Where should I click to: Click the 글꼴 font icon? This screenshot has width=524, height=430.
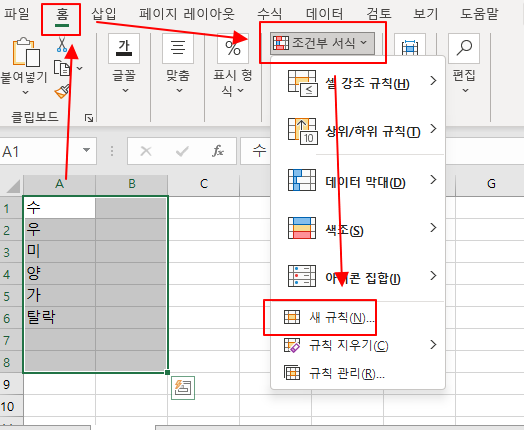tap(124, 48)
